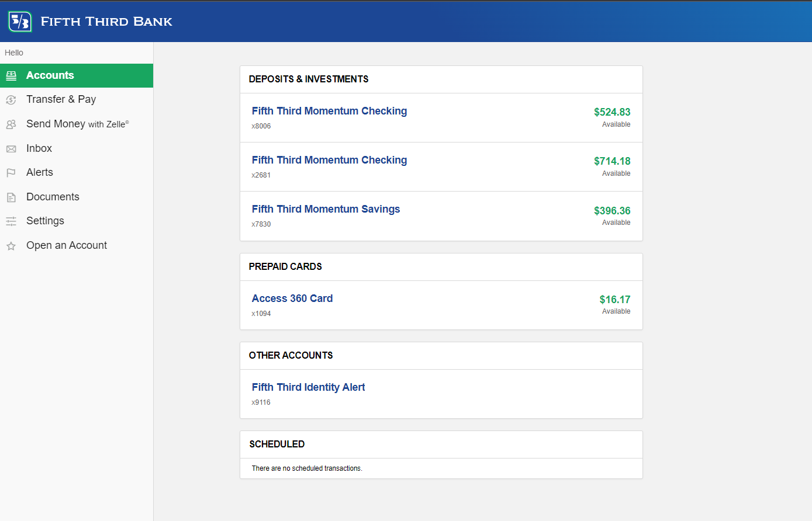Click the Accounts sidebar icon
Image resolution: width=812 pixels, height=521 pixels.
coord(11,75)
